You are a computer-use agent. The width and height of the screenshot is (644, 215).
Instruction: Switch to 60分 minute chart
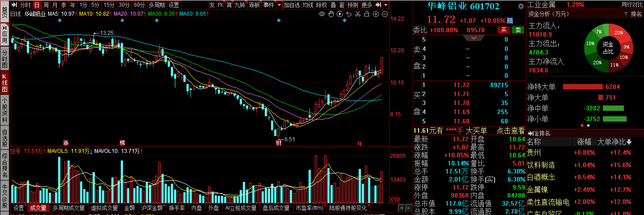tap(140, 5)
